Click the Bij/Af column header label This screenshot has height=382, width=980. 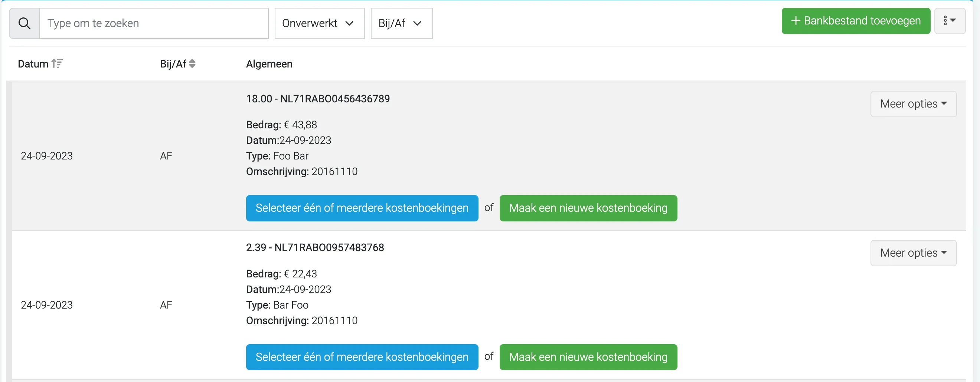173,64
